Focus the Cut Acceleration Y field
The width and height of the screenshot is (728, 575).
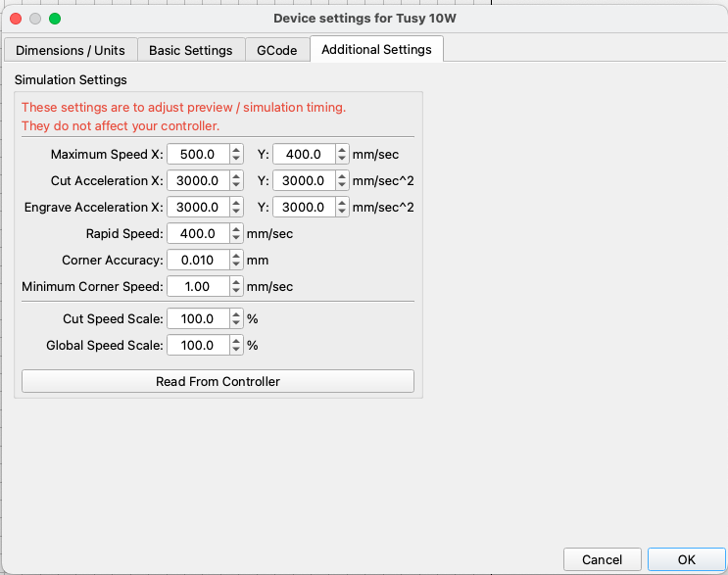(x=304, y=181)
